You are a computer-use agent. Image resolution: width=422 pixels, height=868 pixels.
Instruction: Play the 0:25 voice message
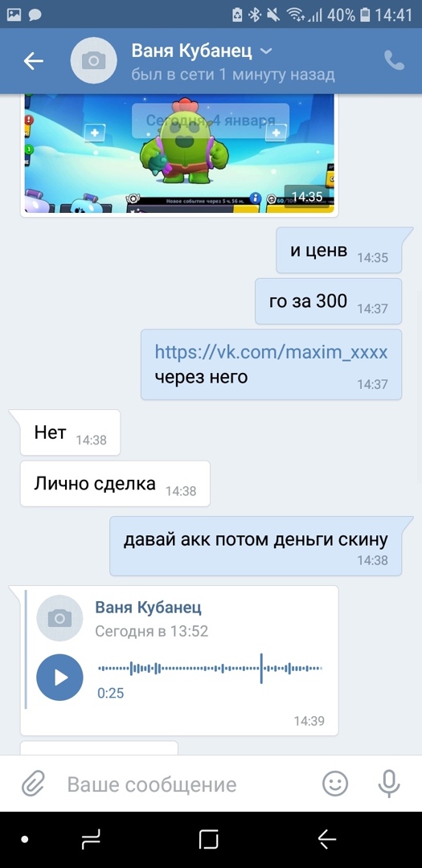pos(59,677)
